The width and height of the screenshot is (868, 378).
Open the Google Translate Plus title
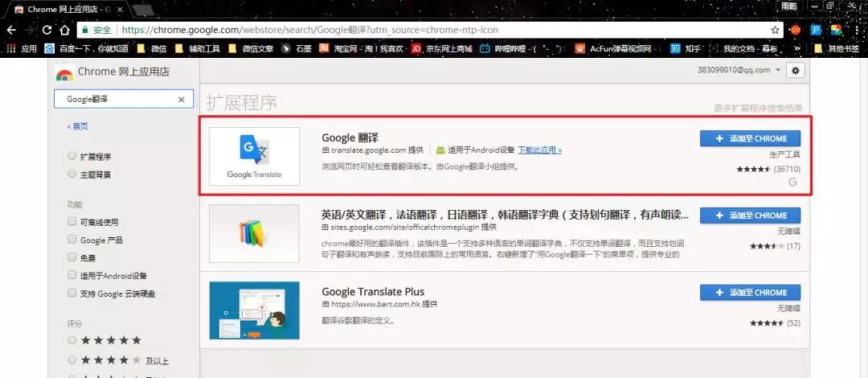pos(373,291)
